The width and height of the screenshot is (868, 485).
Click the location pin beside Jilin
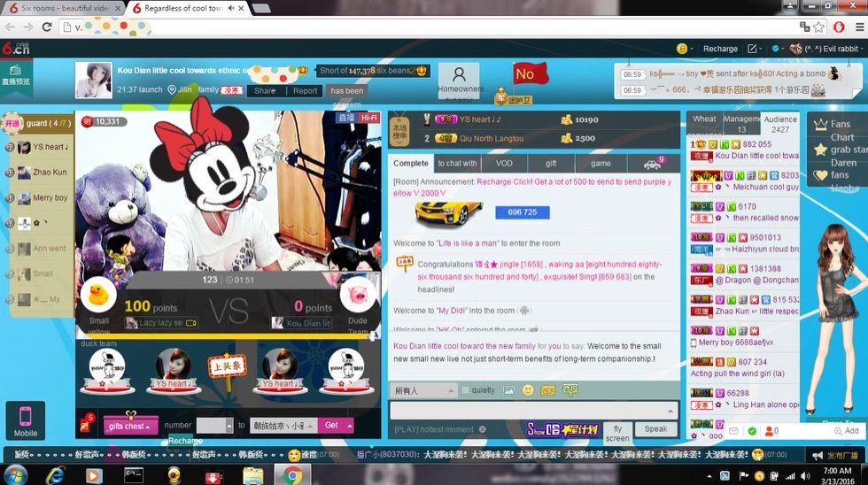172,89
